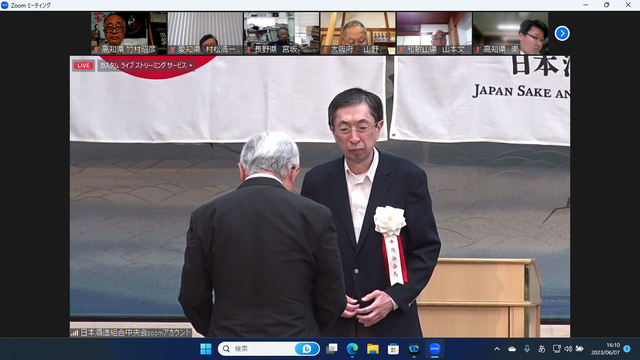The image size is (640, 360).
Task: Select the 和歌山県 山本文 participant thumbnail
Action: [434, 33]
